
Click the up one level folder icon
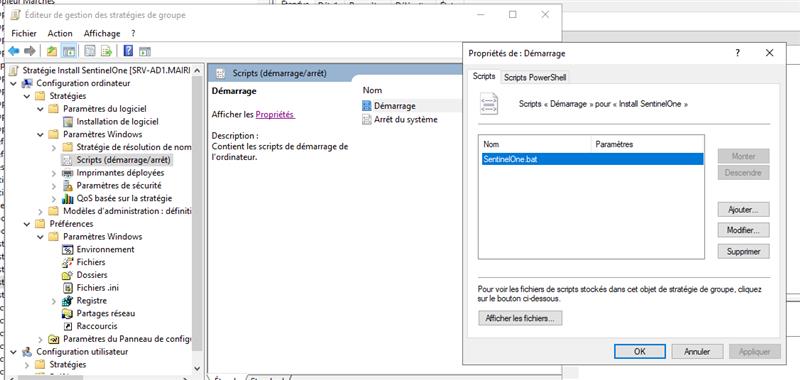click(x=52, y=51)
